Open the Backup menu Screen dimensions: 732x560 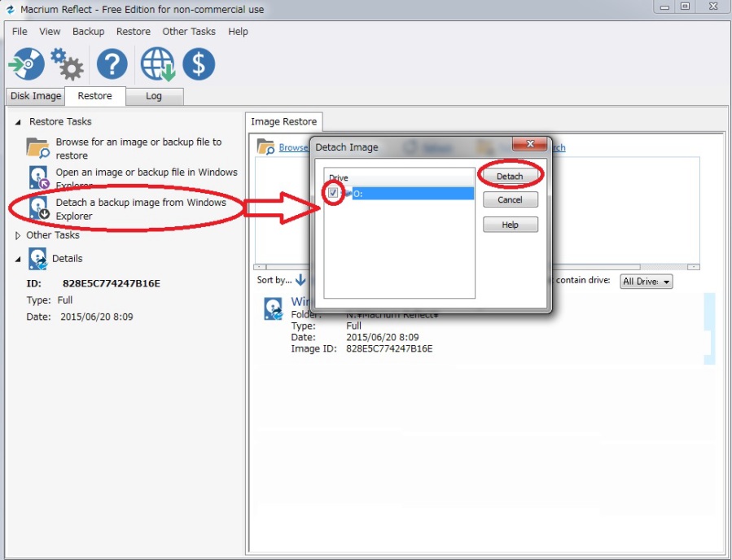tap(88, 32)
